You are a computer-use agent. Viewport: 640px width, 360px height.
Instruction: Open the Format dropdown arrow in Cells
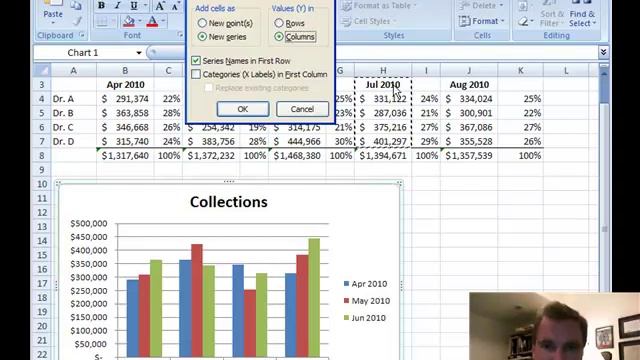[x=502, y=21]
